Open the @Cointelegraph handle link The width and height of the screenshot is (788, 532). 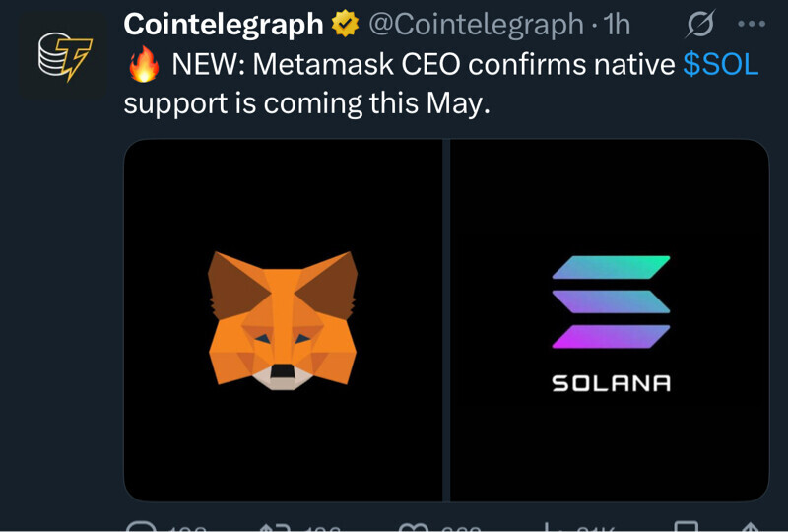(x=476, y=24)
